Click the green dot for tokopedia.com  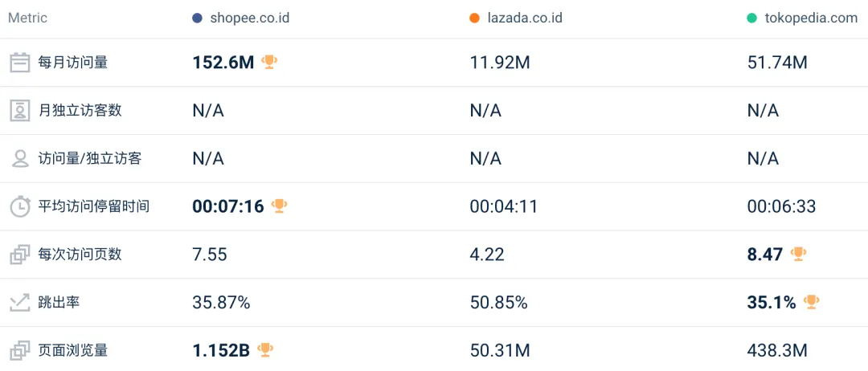pos(751,18)
